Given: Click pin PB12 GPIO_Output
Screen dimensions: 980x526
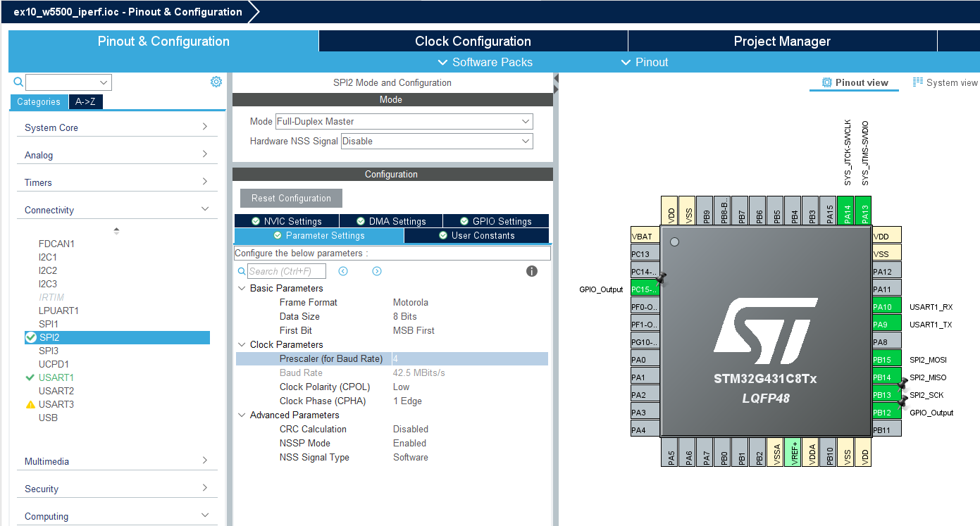Looking at the screenshot, I should click(x=887, y=413).
